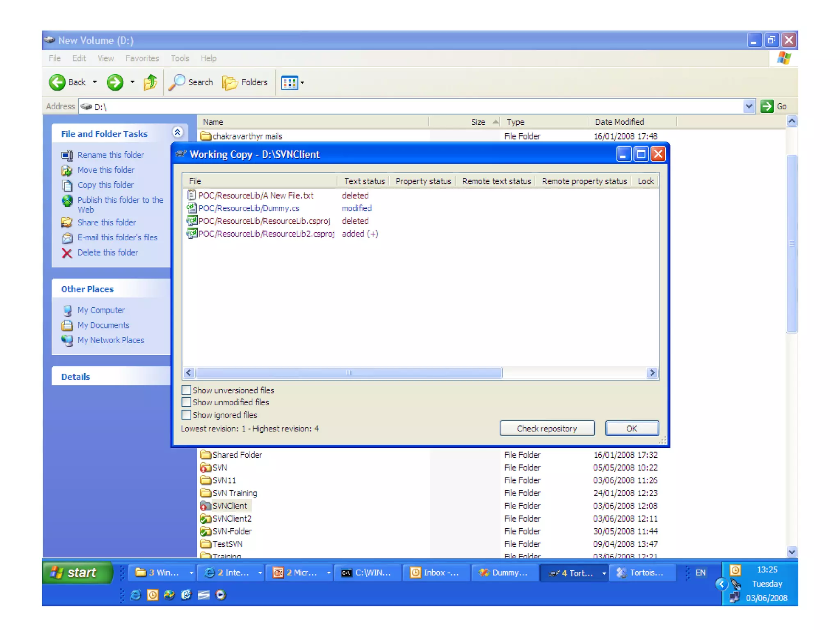Click the red X Delete this folder icon
840x630 pixels.
pyautogui.click(x=67, y=253)
